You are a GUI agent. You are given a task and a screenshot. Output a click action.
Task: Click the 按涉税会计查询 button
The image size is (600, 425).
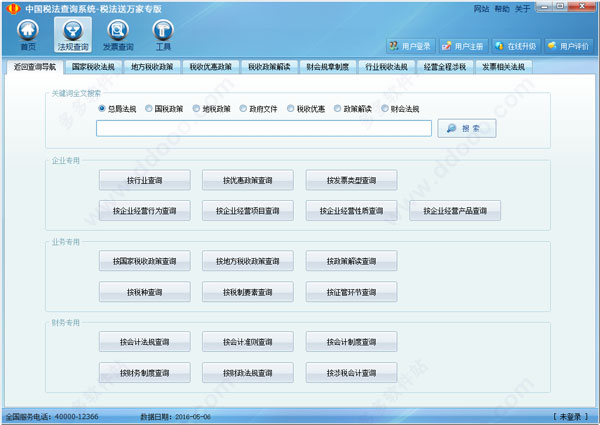coord(351,373)
